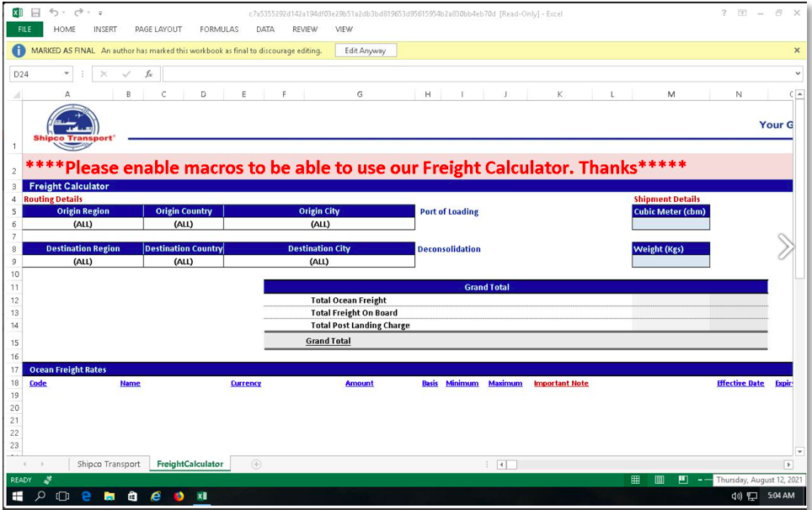The image size is (812, 510).
Task: Switch to Shipco Transport sheet tab
Action: (109, 465)
